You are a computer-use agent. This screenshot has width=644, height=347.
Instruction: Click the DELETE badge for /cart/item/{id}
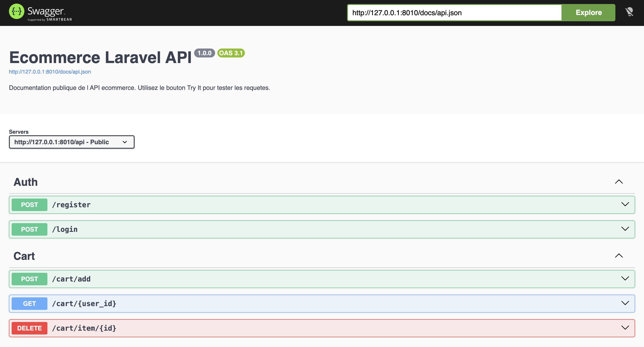30,328
